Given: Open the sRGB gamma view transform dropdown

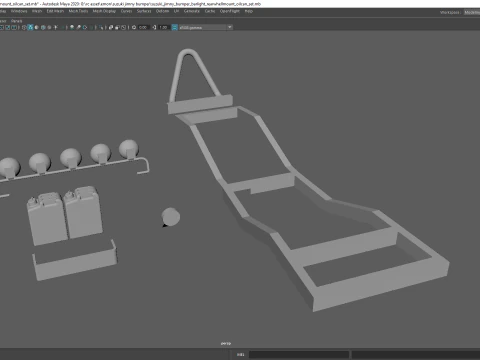Looking at the screenshot, I should 206,27.
